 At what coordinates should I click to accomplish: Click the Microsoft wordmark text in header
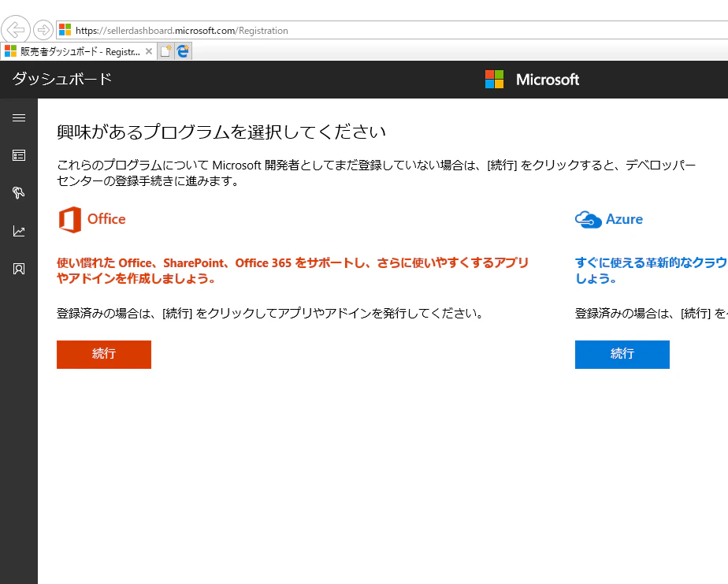pyautogui.click(x=548, y=80)
